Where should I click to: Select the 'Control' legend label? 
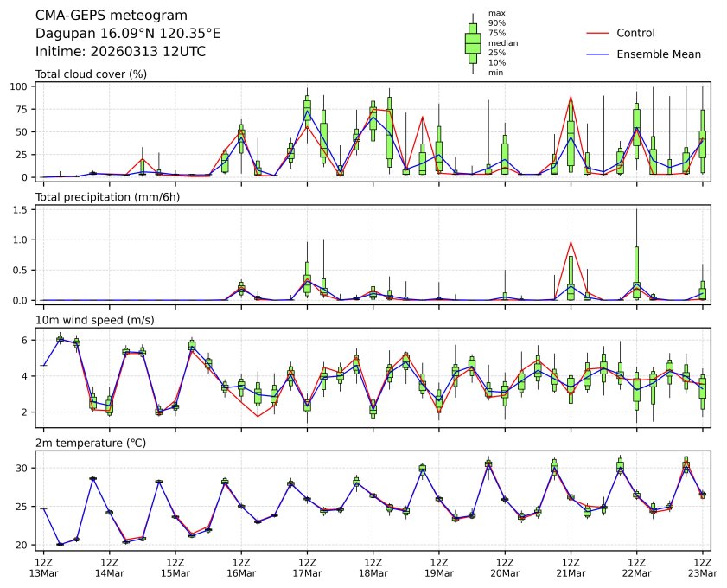[x=635, y=33]
